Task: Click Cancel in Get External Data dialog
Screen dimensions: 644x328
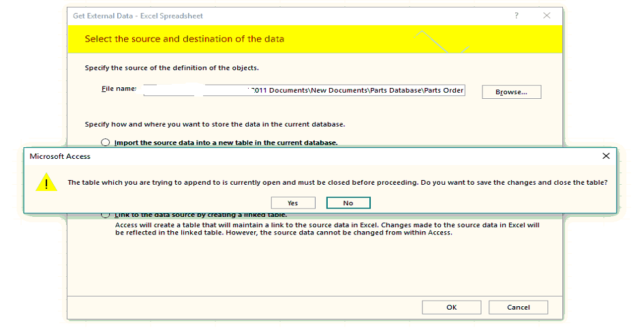Action: tap(518, 308)
